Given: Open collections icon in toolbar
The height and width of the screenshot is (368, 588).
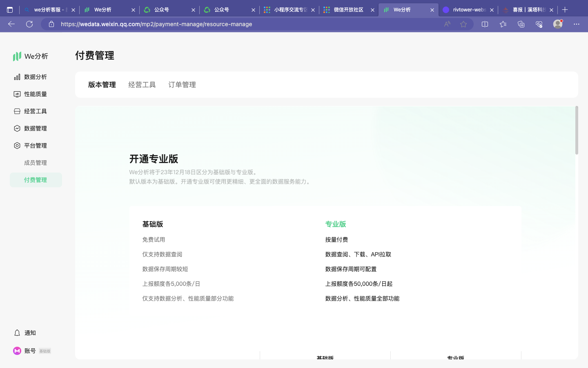Looking at the screenshot, I should pos(521,24).
